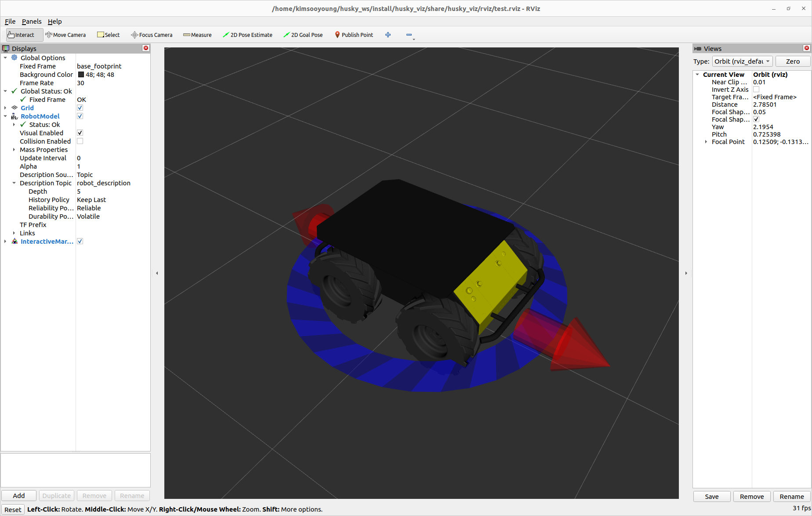
Task: Click the Add display button
Action: (x=19, y=495)
